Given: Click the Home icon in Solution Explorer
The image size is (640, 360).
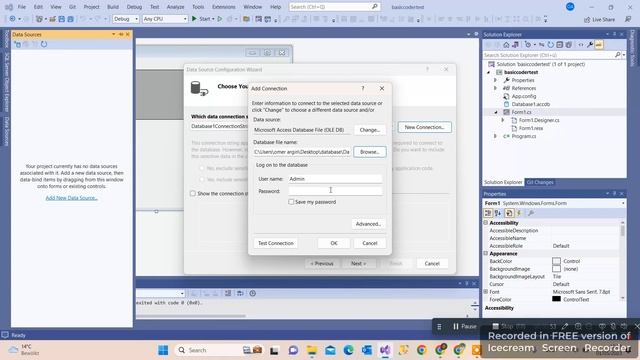Looking at the screenshot, I should (x=506, y=45).
